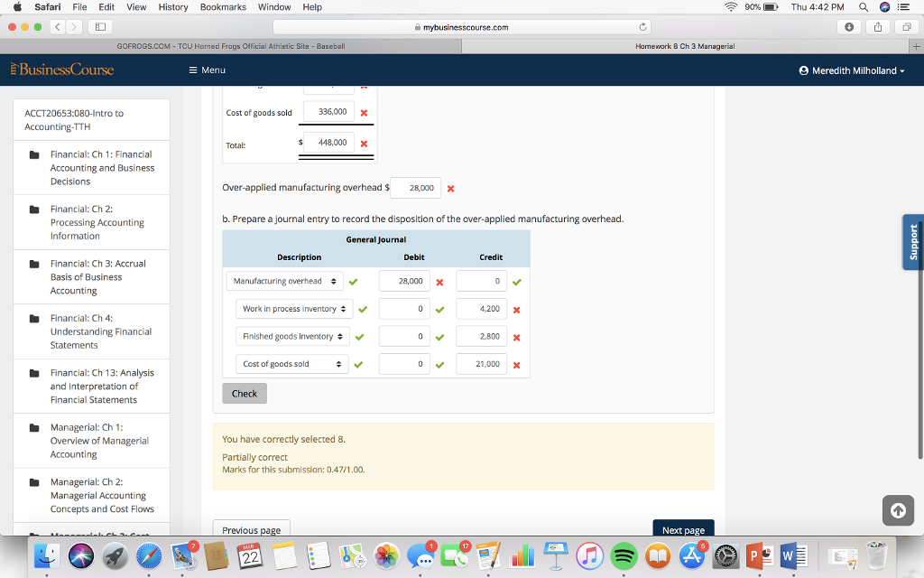
Task: Open Safari compass icon in dock
Action: [149, 556]
